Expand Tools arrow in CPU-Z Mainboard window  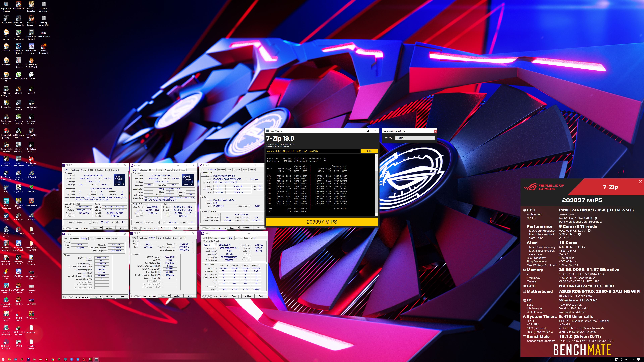(238, 228)
